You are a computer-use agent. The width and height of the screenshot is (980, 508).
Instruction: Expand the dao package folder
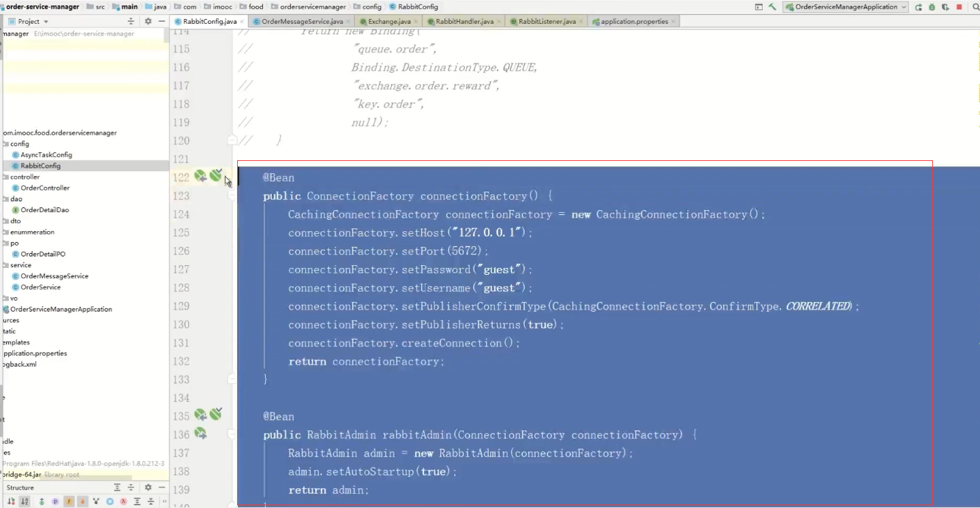[16, 198]
